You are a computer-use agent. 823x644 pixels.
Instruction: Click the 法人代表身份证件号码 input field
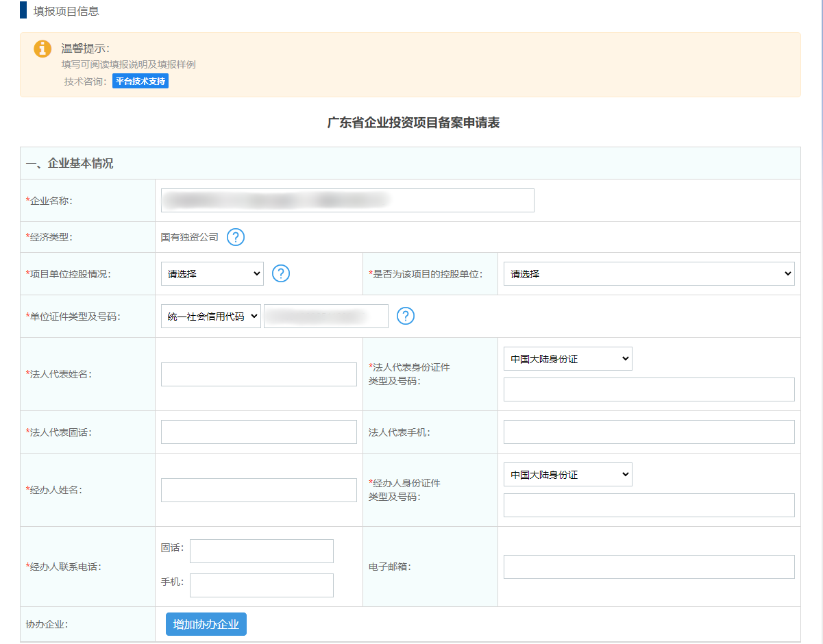648,389
